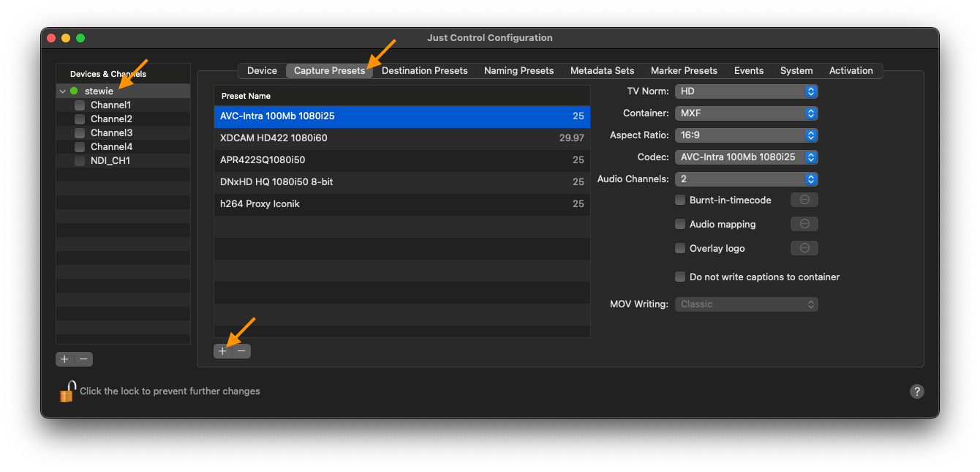Enable the Channel1 checkbox
The image size is (980, 472).
(80, 105)
